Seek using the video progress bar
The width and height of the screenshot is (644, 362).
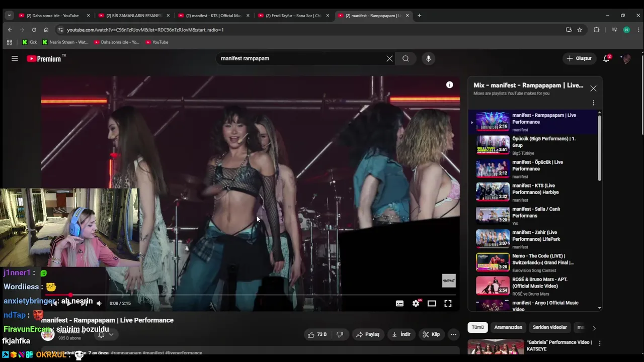click(x=250, y=295)
